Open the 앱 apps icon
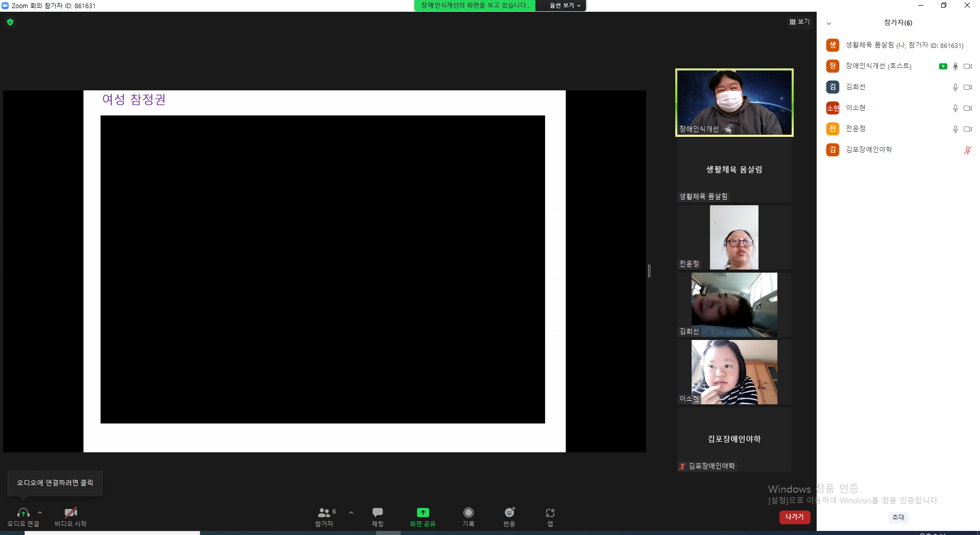980x535 pixels. tap(550, 513)
